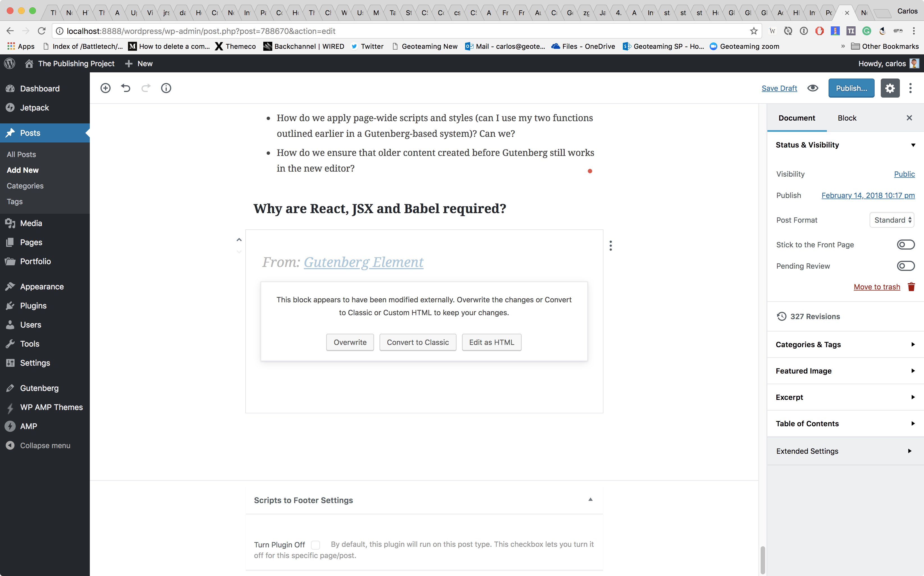Expand the Featured Image panel
This screenshot has width=924, height=576.
click(845, 371)
